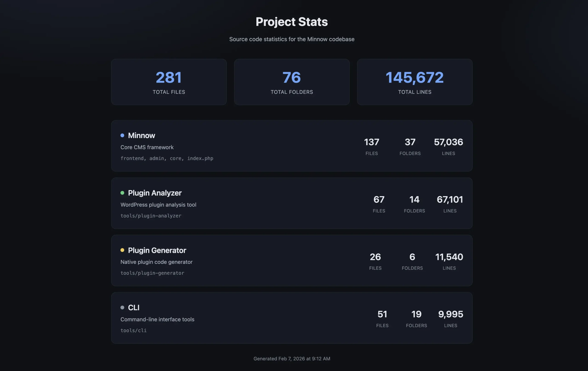Screen dimensions: 588x371
Task: Click the Project Stats page title
Action: click(291, 22)
